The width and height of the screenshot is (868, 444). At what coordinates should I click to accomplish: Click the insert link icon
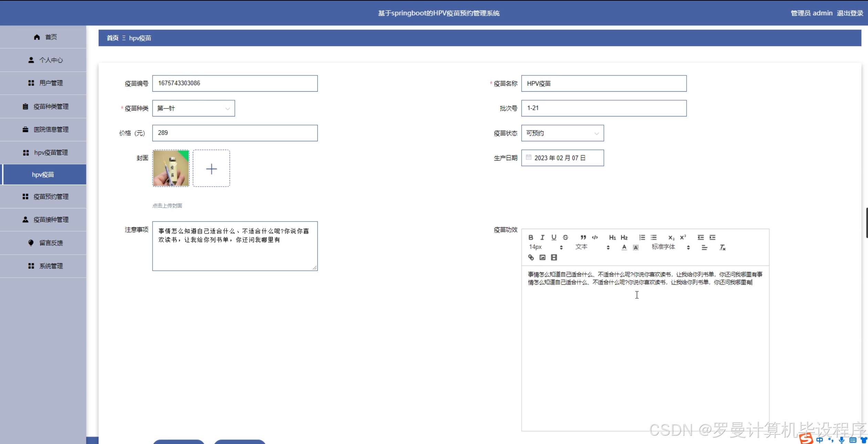pyautogui.click(x=531, y=257)
